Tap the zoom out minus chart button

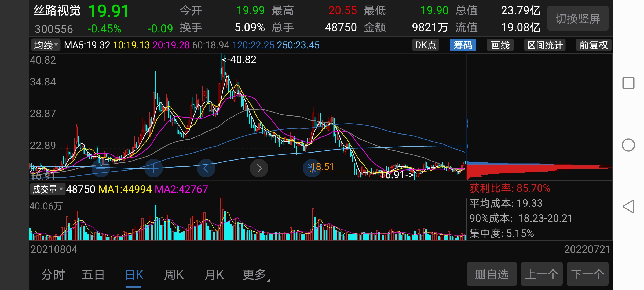101,168
